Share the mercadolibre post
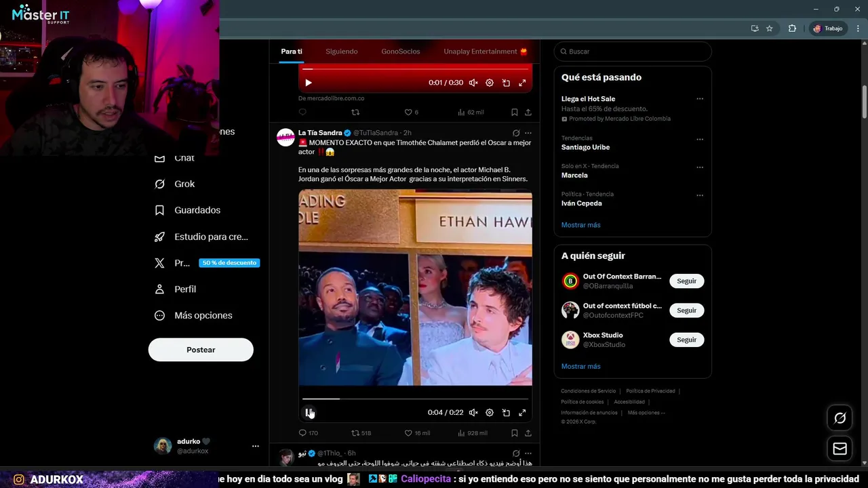The height and width of the screenshot is (488, 868). coord(528,113)
